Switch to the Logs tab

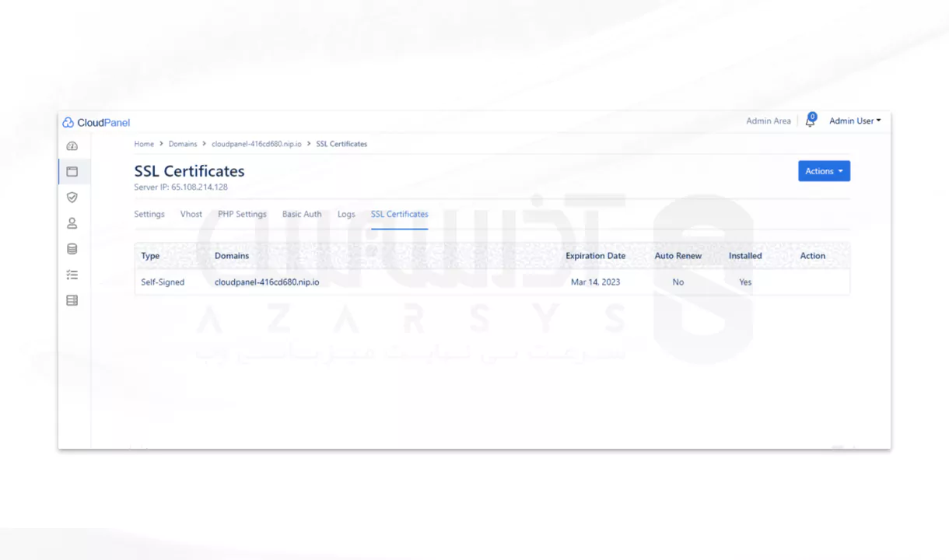coord(346,214)
